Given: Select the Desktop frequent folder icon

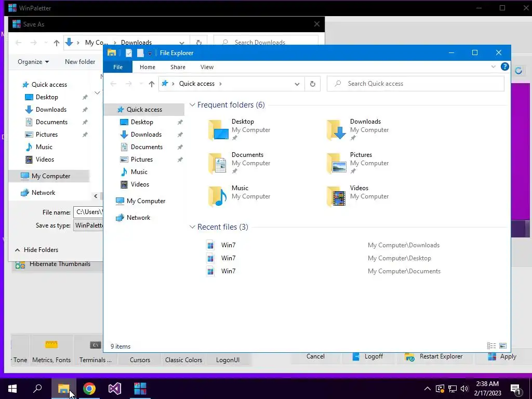Looking at the screenshot, I should coord(218,129).
